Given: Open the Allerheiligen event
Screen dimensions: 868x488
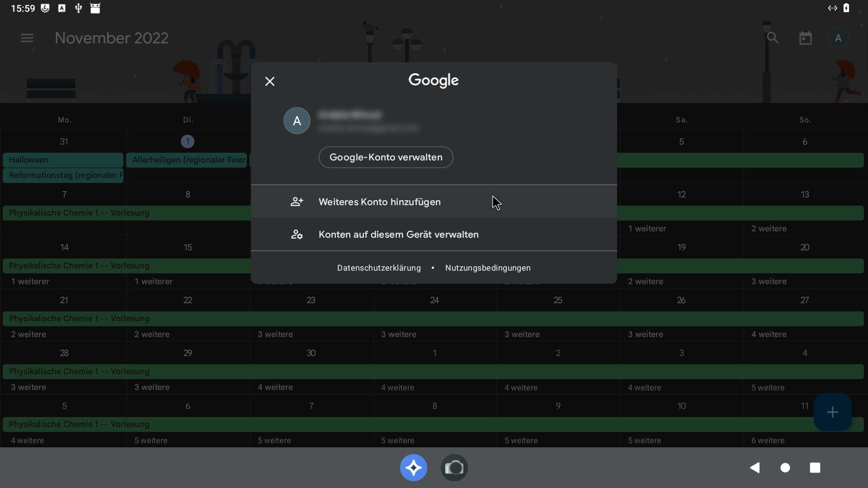Looking at the screenshot, I should (x=187, y=160).
